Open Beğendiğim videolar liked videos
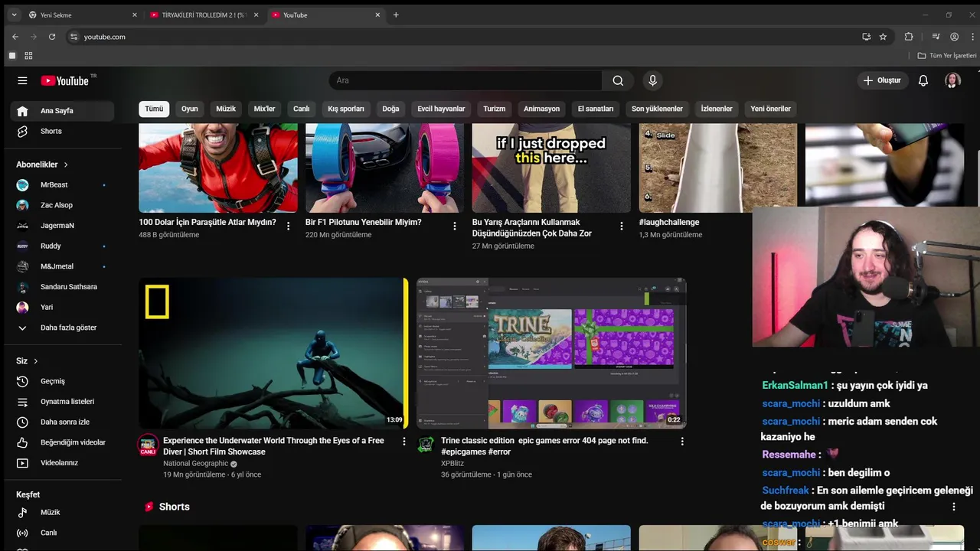The width and height of the screenshot is (980, 551). click(x=62, y=442)
